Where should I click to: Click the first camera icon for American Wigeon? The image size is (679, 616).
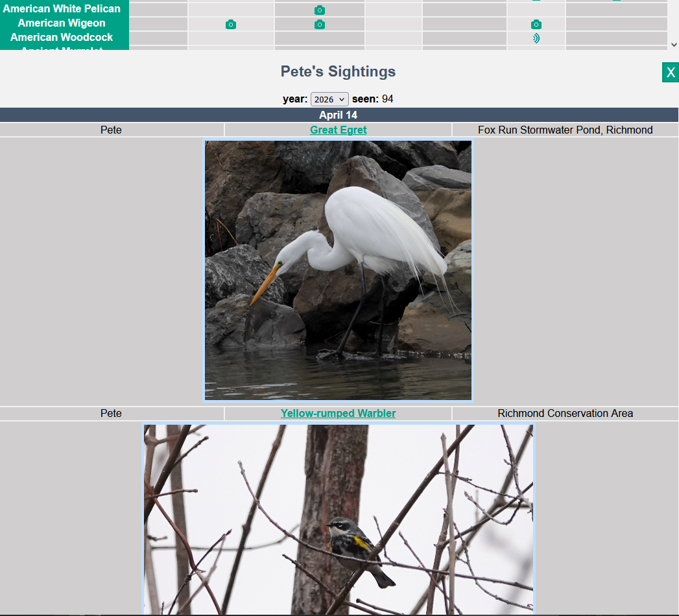[231, 24]
